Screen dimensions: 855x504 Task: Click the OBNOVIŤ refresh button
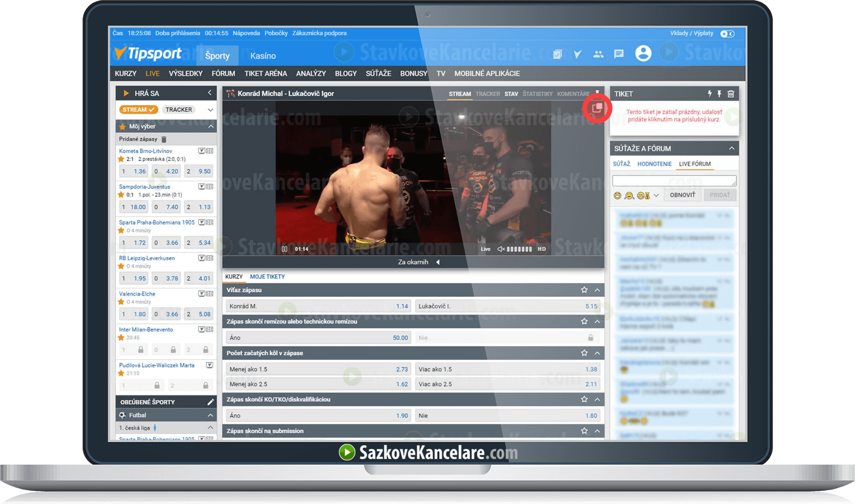point(682,195)
